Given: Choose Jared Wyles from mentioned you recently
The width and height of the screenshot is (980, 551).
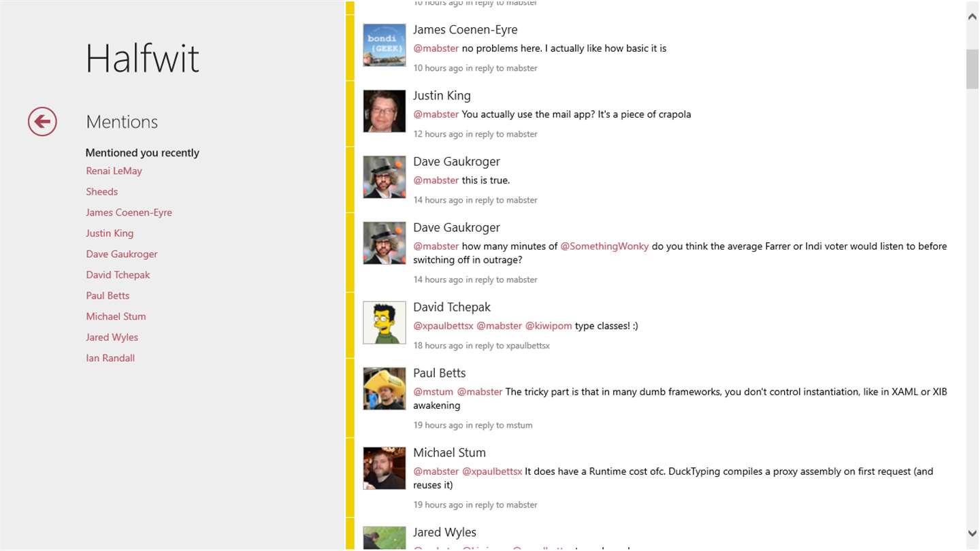Looking at the screenshot, I should click(112, 337).
